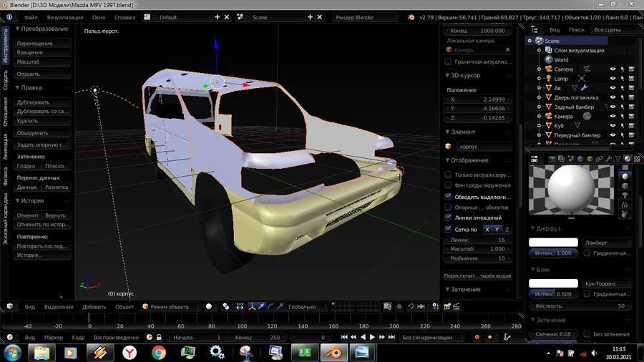This screenshot has width=644, height=362.
Task: Toggle the Куб object's eye icon
Action: pyautogui.click(x=613, y=126)
